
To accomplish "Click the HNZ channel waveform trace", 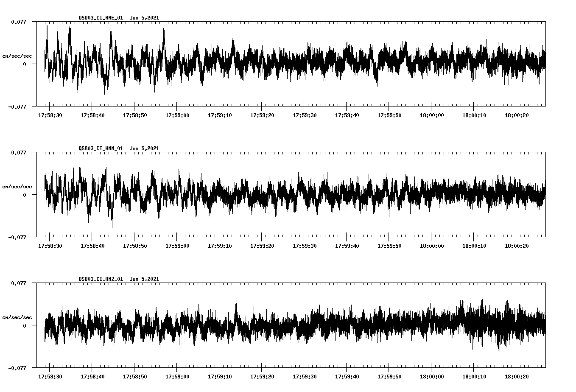I will 295,326.
